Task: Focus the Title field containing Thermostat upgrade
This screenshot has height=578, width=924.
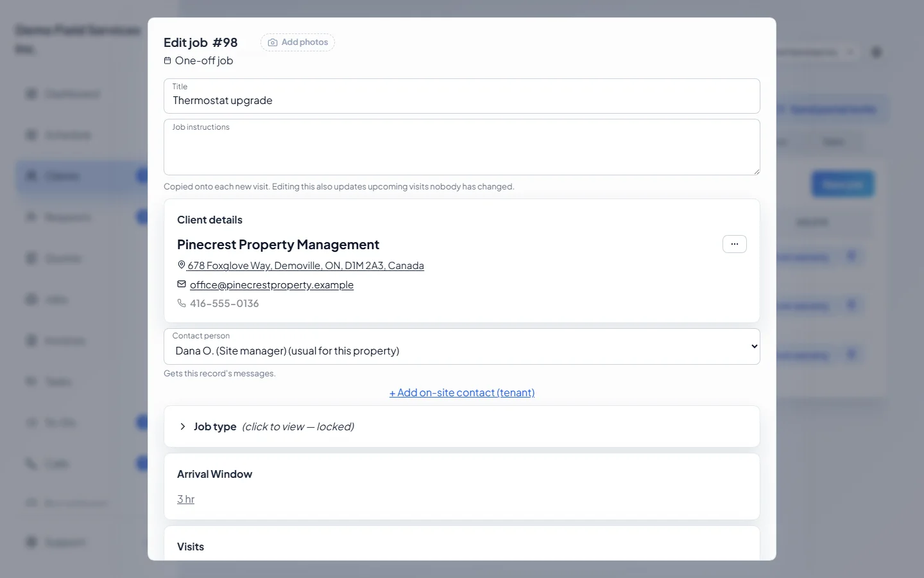Action: (462, 96)
